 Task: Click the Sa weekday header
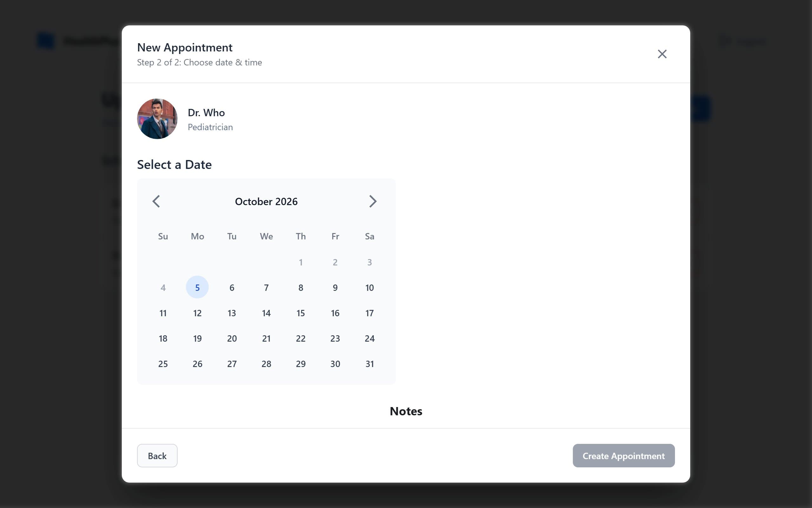coord(370,236)
